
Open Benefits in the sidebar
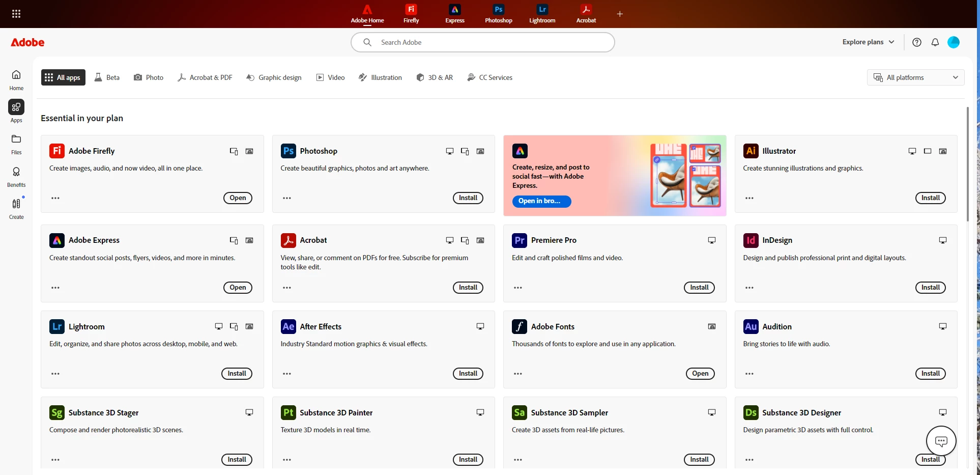pos(16,177)
